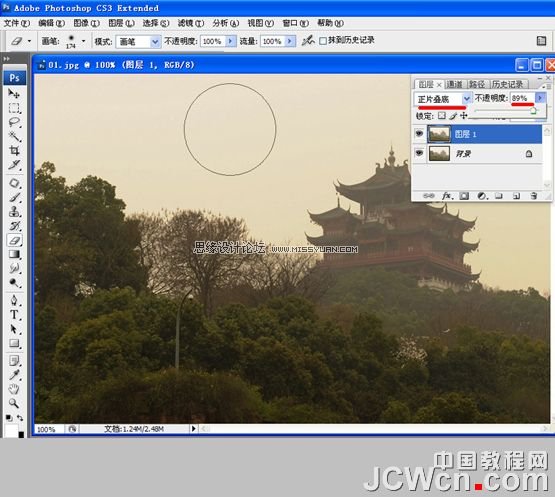This screenshot has width=555, height=497.
Task: Toggle lock position
Action: pos(464,115)
